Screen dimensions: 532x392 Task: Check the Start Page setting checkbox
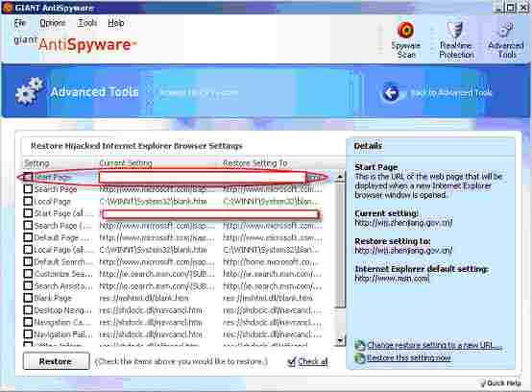[28, 177]
